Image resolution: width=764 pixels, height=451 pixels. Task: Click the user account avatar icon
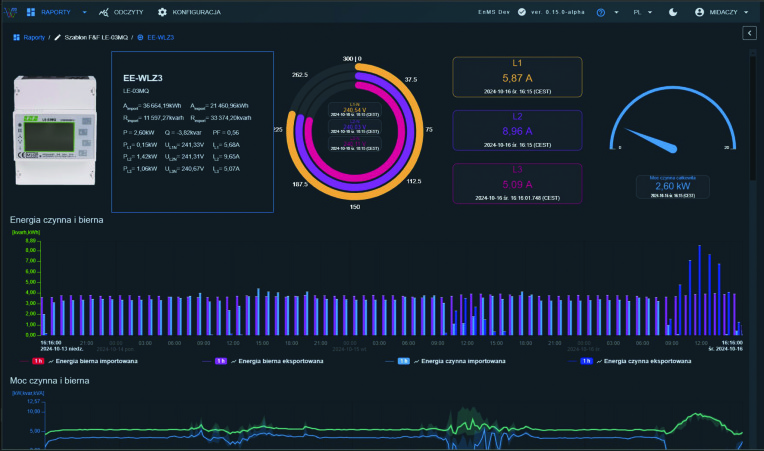[700, 12]
